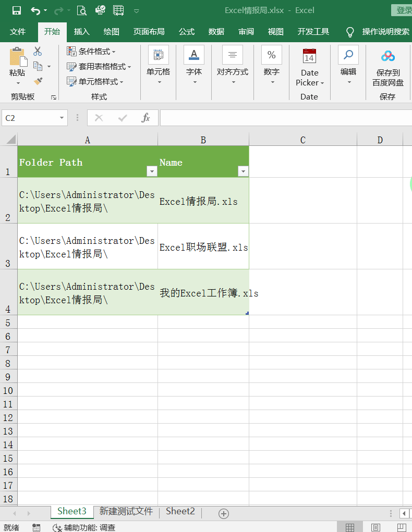
Task: Open the 文件 file menu
Action: click(18, 32)
